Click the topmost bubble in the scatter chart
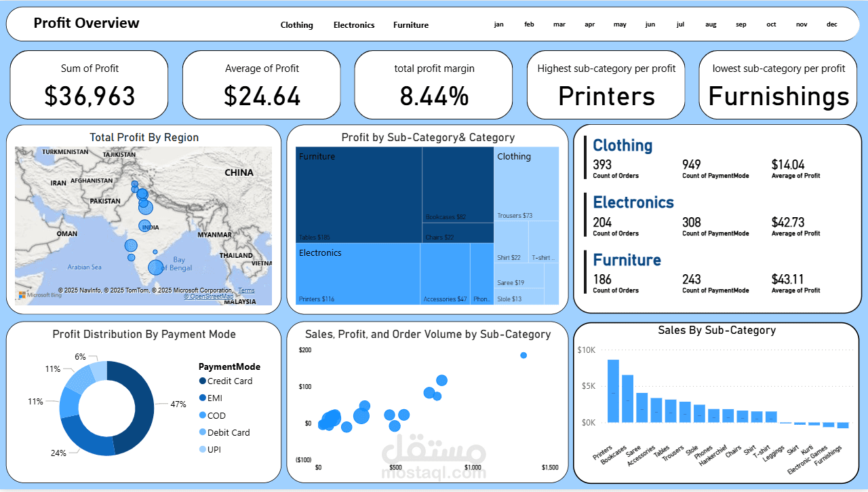 523,355
